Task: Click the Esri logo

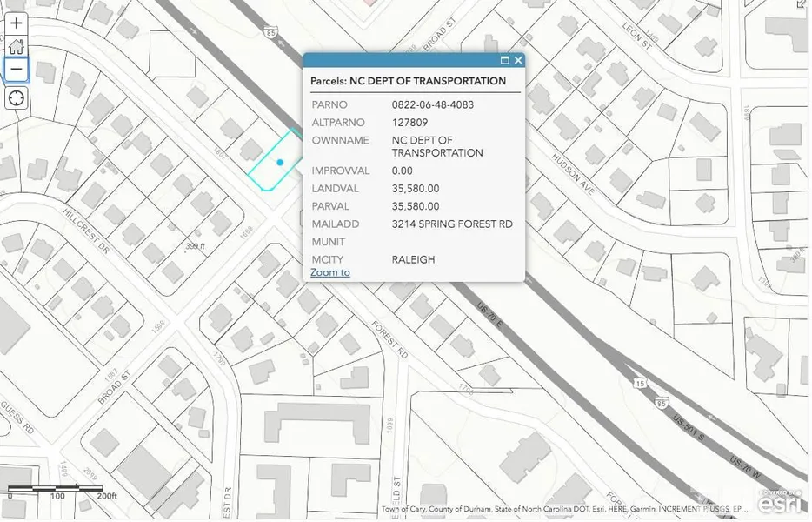Action: point(781,502)
